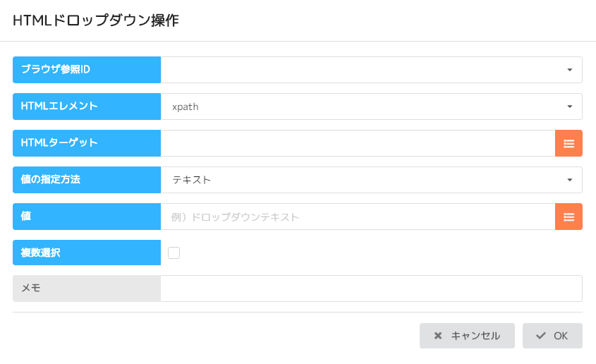Click the キャンセル button text
This screenshot has height=364, width=596.
[475, 336]
